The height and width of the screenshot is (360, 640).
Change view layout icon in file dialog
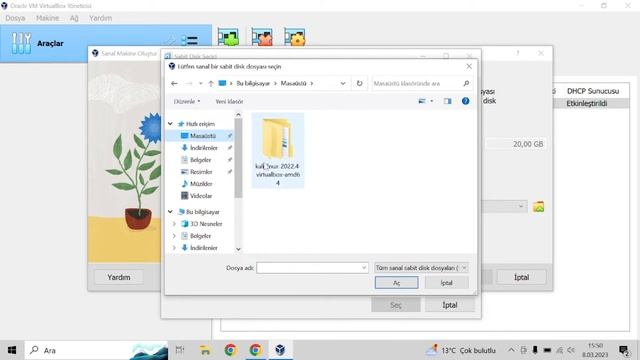[422, 101]
